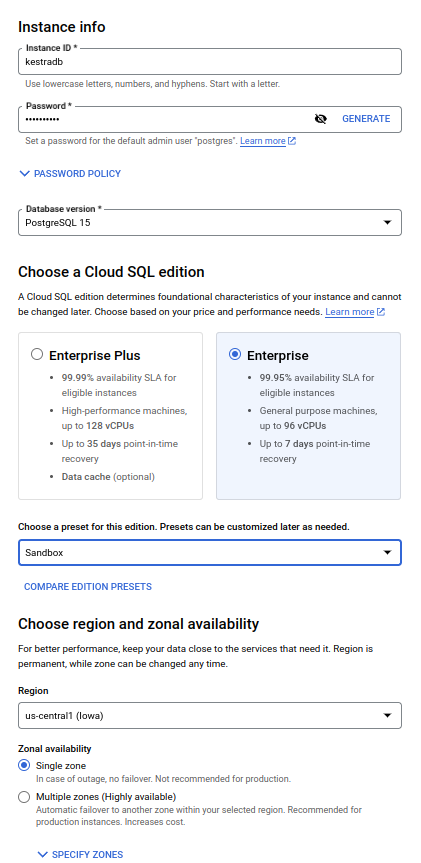Click into the Password input field
The height and width of the screenshot is (863, 421).
click(x=165, y=119)
